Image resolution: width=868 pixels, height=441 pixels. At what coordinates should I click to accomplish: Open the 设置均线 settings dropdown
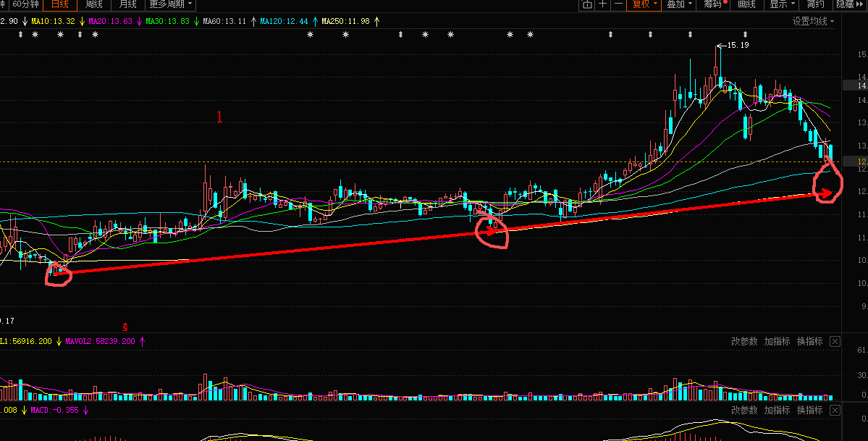(x=813, y=21)
